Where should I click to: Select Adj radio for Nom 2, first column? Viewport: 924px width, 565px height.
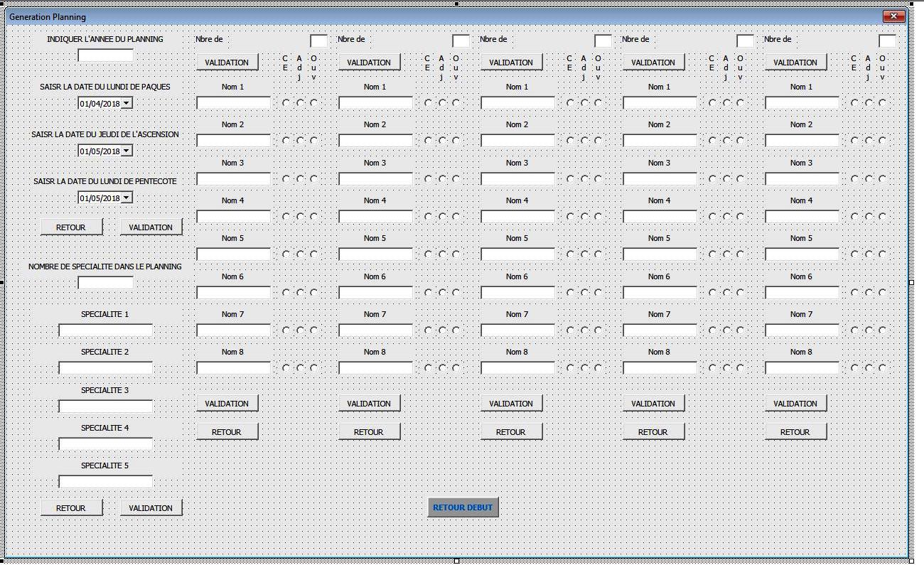[300, 141]
